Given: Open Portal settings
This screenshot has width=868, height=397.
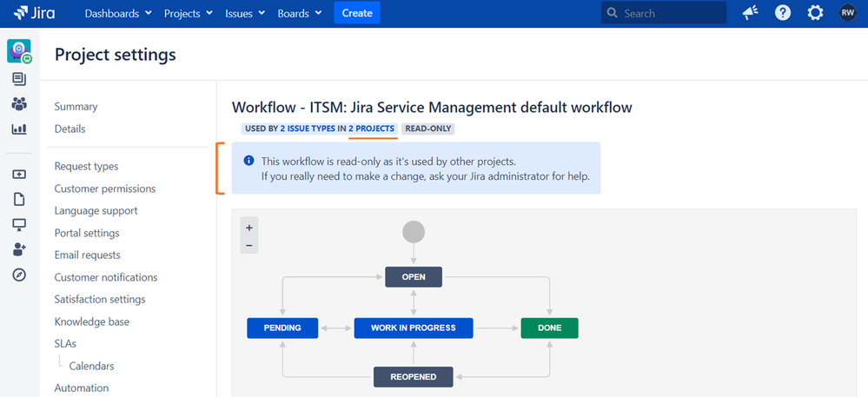Looking at the screenshot, I should tap(87, 233).
